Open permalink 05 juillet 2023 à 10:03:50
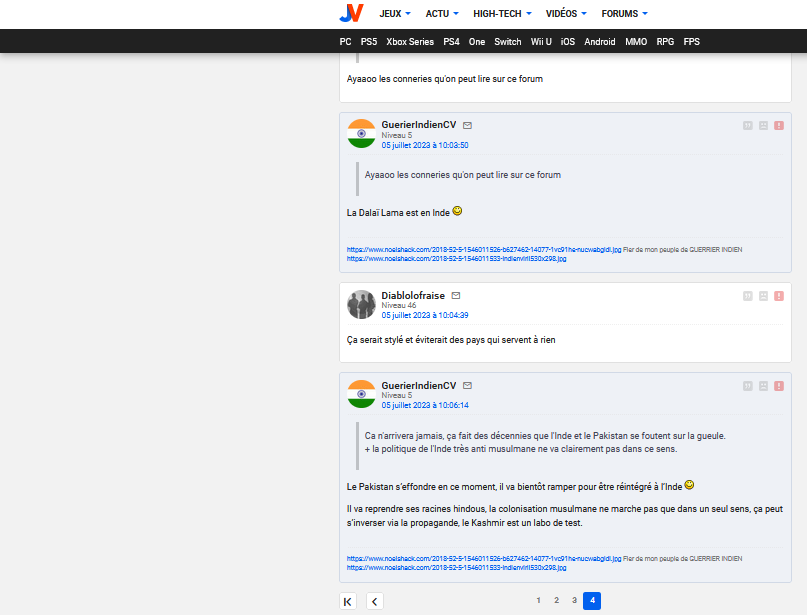807x615 pixels. [x=425, y=145]
